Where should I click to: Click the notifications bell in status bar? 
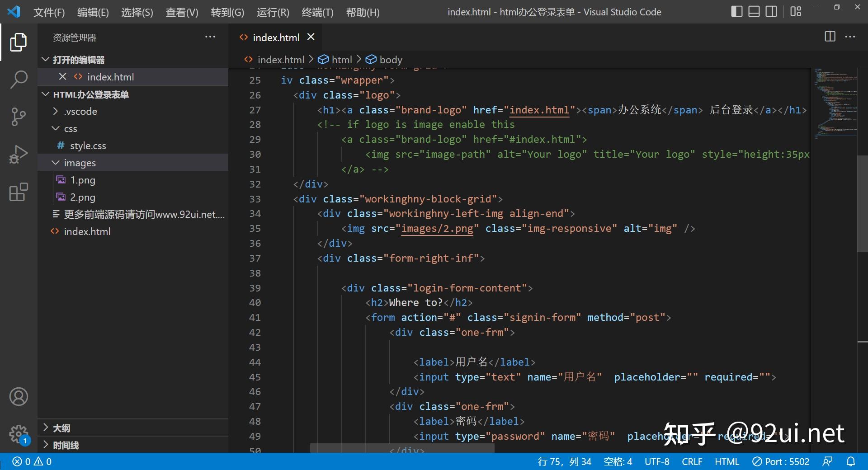tap(851, 461)
